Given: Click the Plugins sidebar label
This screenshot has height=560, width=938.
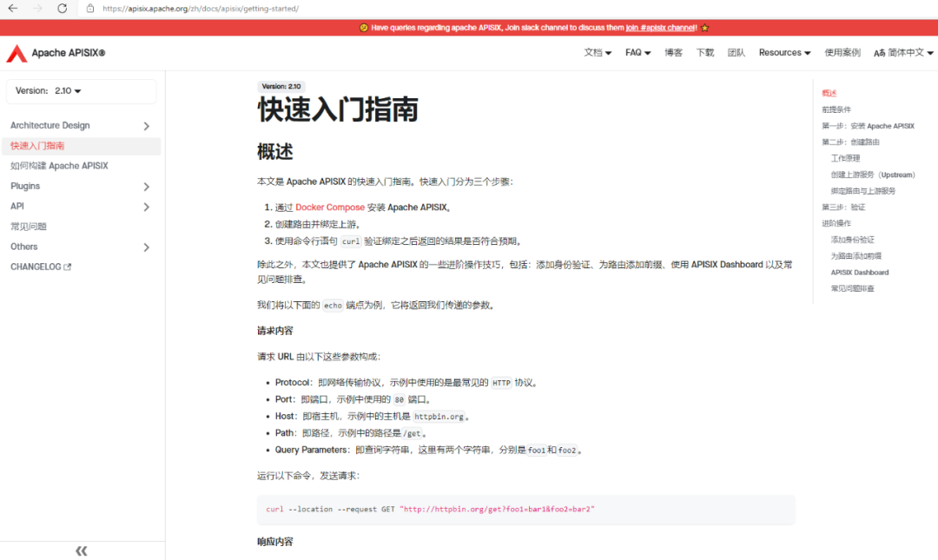Looking at the screenshot, I should 25,186.
